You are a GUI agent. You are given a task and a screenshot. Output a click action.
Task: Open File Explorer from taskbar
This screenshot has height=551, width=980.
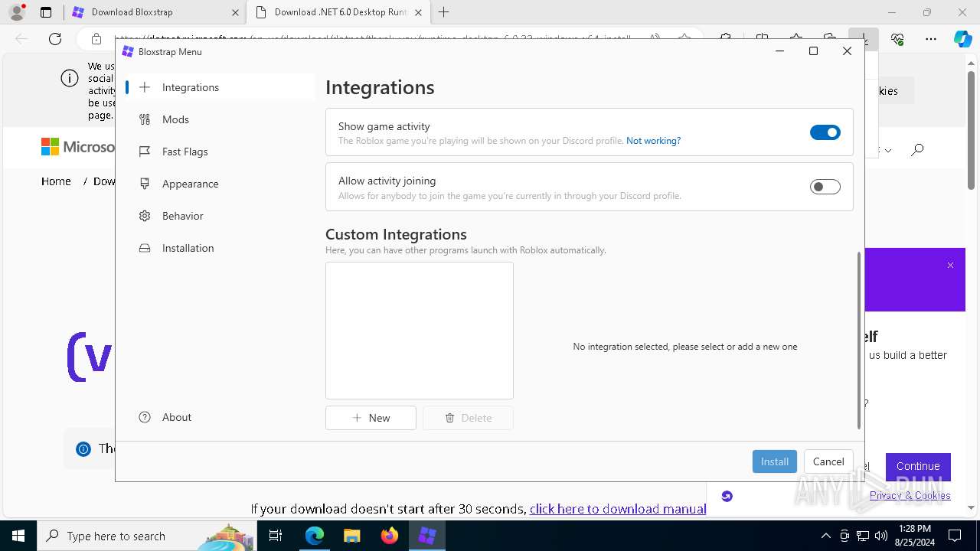(351, 536)
